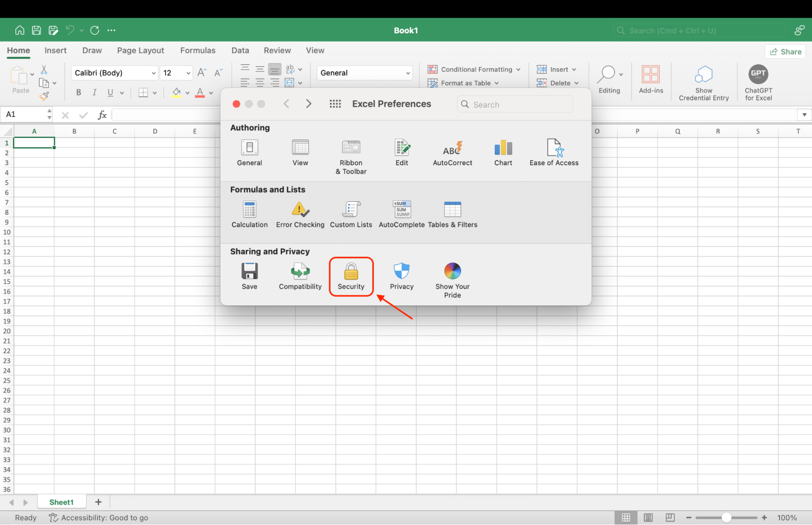Open the Tables & Filters preferences
The image size is (812, 525).
tap(453, 214)
